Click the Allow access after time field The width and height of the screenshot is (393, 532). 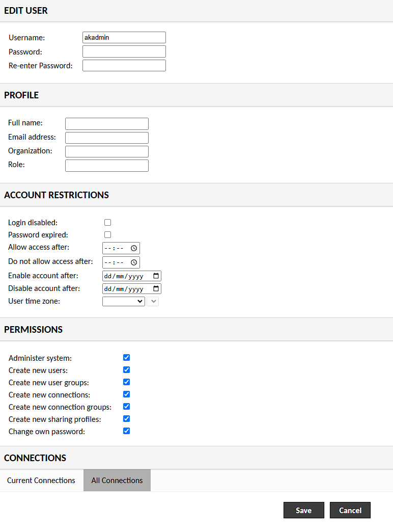click(x=121, y=248)
